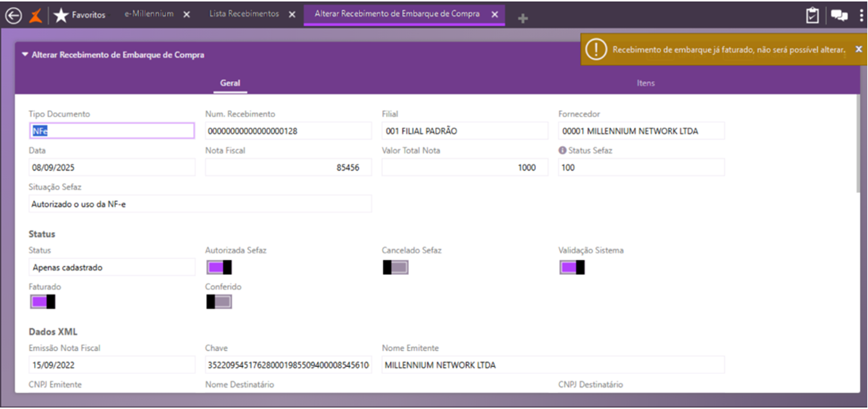Click the Nota Fiscal input field
The image size is (868, 409).
click(x=287, y=168)
